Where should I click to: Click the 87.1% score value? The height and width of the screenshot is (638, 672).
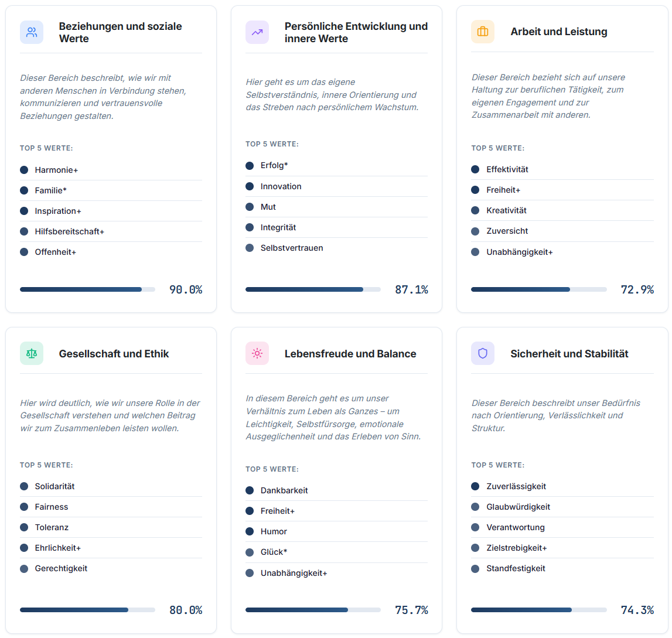(411, 289)
